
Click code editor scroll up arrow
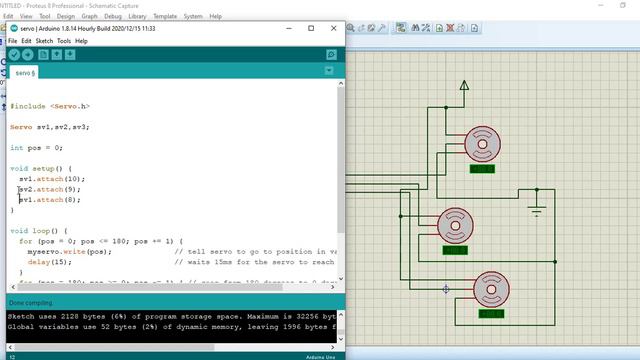(x=341, y=83)
